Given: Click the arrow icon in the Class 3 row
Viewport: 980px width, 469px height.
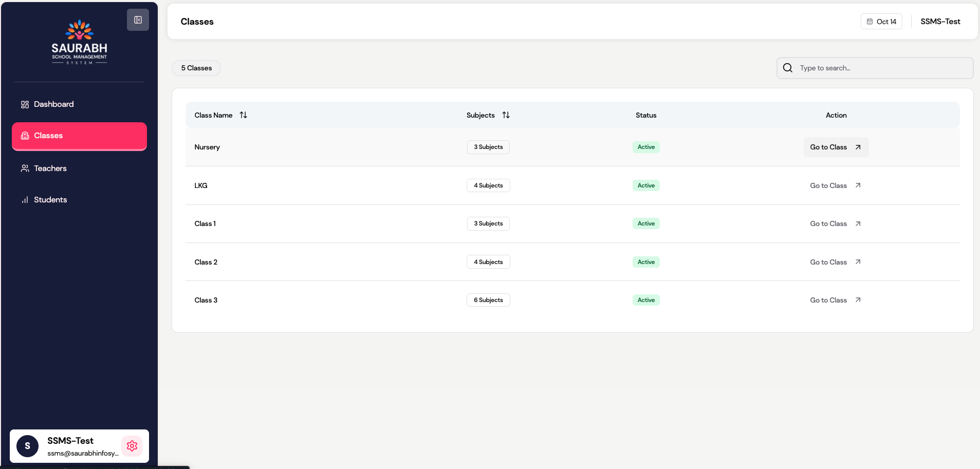Looking at the screenshot, I should 858,300.
